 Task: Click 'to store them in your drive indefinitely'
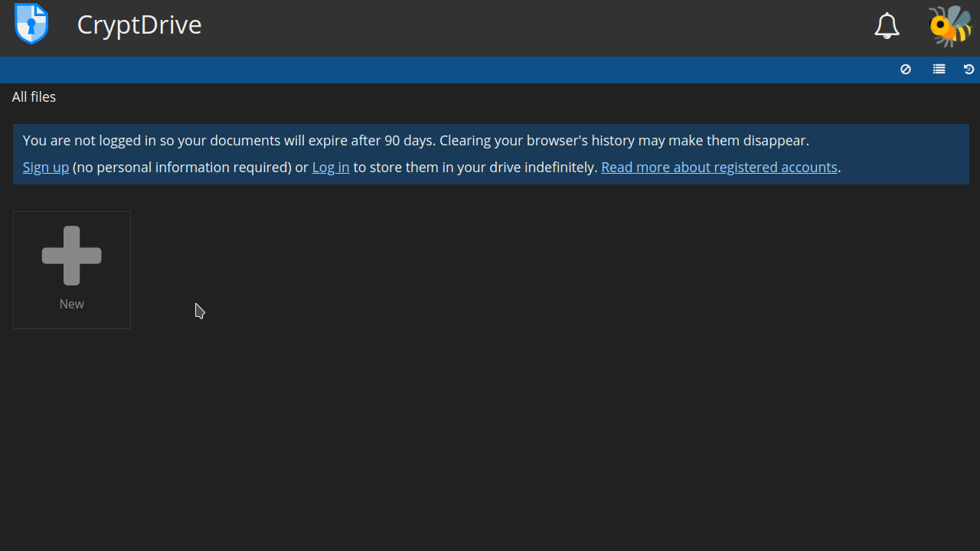point(475,168)
